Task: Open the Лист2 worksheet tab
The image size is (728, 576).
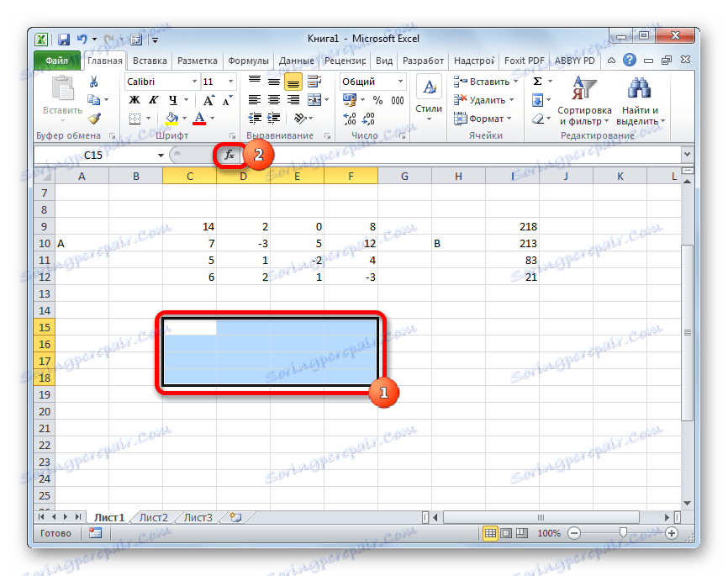Action: [x=154, y=517]
